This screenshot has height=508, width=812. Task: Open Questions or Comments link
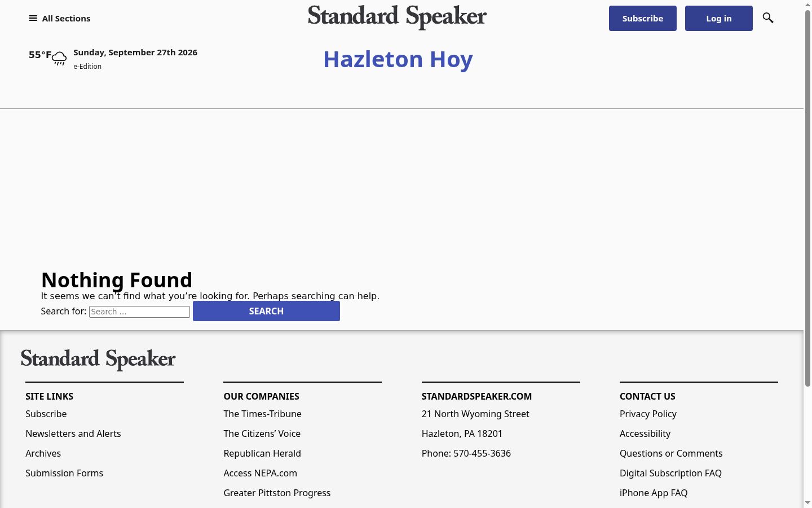click(671, 453)
